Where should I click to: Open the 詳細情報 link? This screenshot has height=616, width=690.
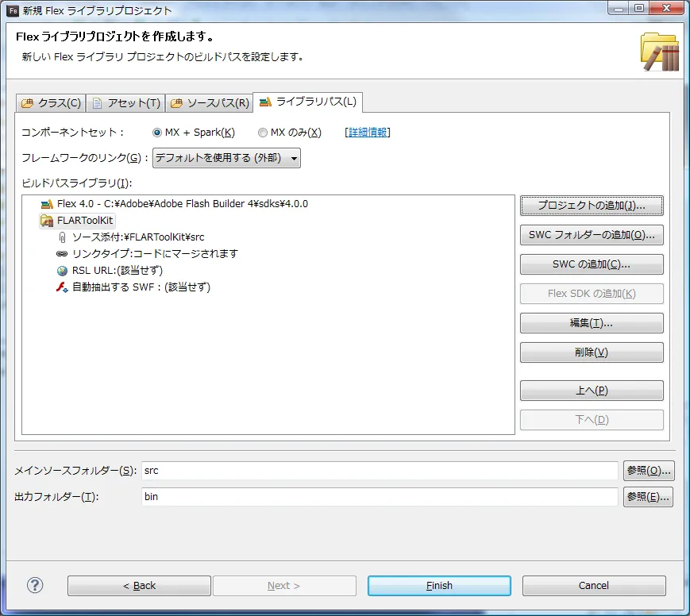point(368,133)
